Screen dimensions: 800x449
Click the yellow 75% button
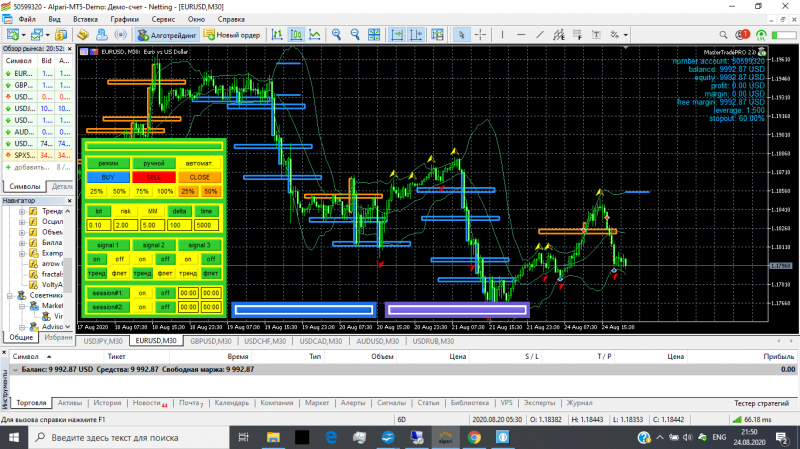tap(142, 191)
